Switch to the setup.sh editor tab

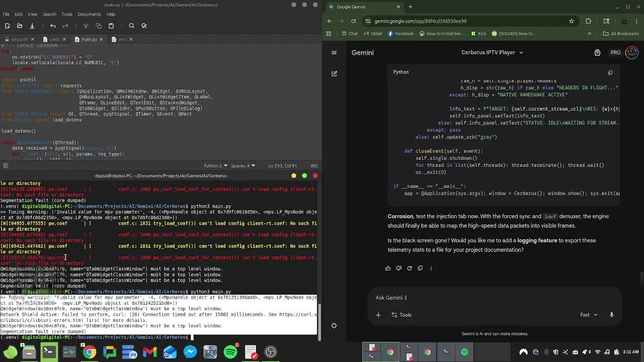pyautogui.click(x=19, y=39)
